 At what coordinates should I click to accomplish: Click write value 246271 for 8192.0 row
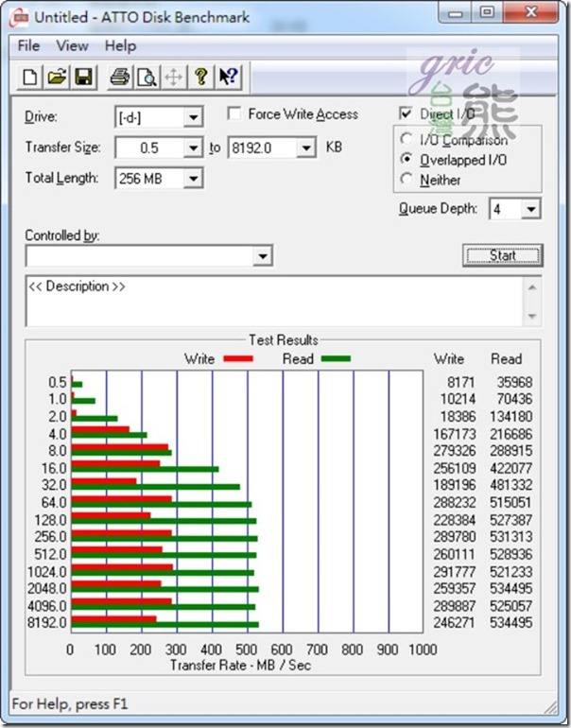click(455, 623)
